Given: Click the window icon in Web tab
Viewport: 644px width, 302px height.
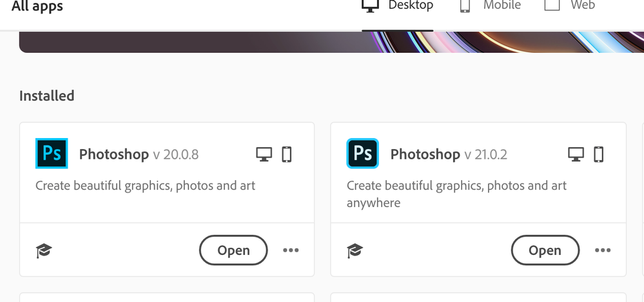Looking at the screenshot, I should click(x=552, y=5).
